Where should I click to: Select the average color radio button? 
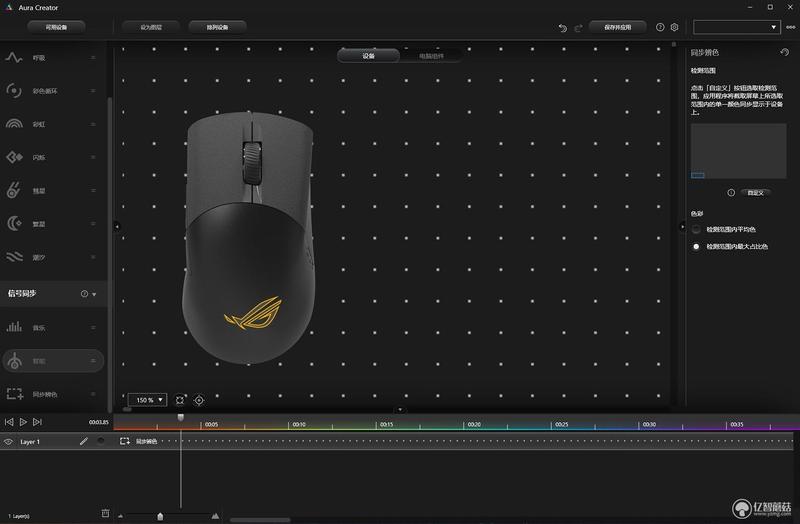pyautogui.click(x=696, y=230)
